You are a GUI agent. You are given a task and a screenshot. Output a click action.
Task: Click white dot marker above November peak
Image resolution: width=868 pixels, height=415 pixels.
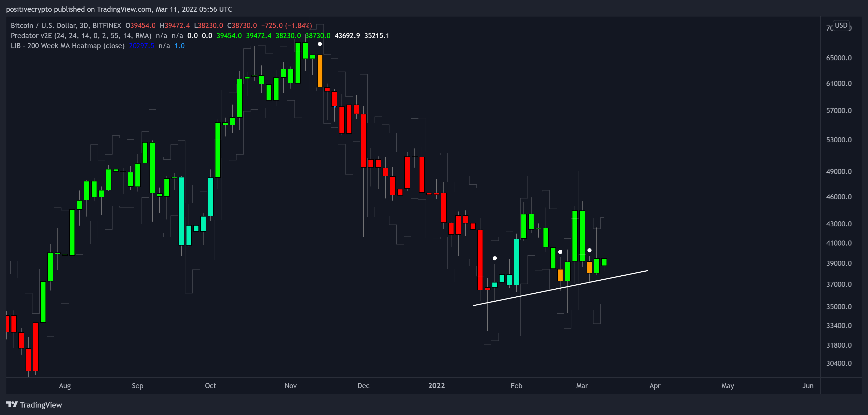[x=320, y=44]
